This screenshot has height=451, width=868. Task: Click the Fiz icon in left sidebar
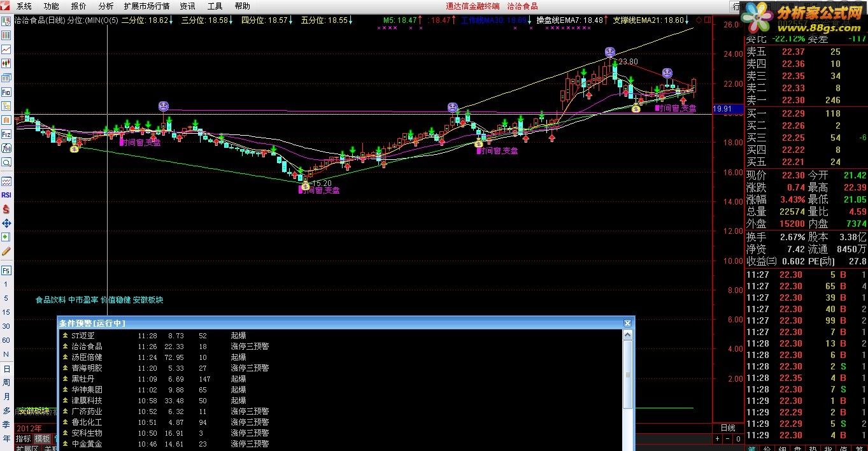tap(6, 134)
